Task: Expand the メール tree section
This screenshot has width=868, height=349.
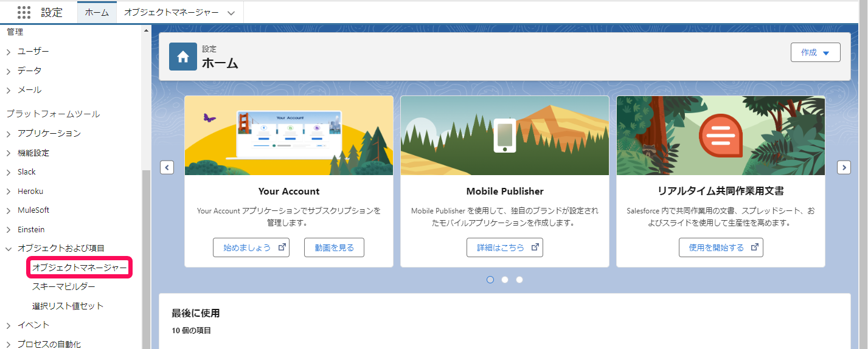Action: 9,91
